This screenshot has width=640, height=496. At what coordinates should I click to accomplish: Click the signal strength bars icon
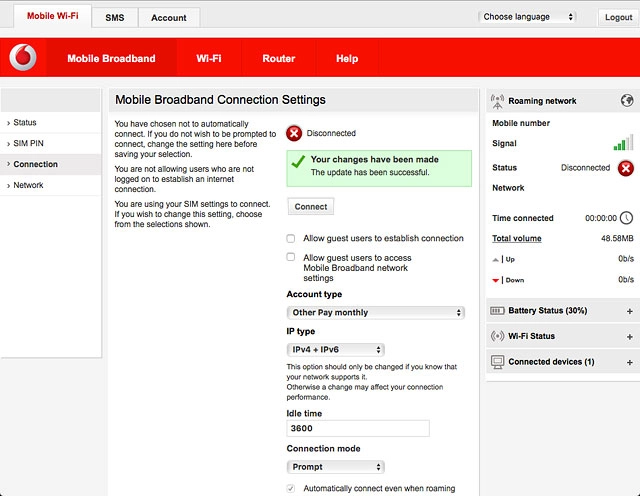point(624,143)
